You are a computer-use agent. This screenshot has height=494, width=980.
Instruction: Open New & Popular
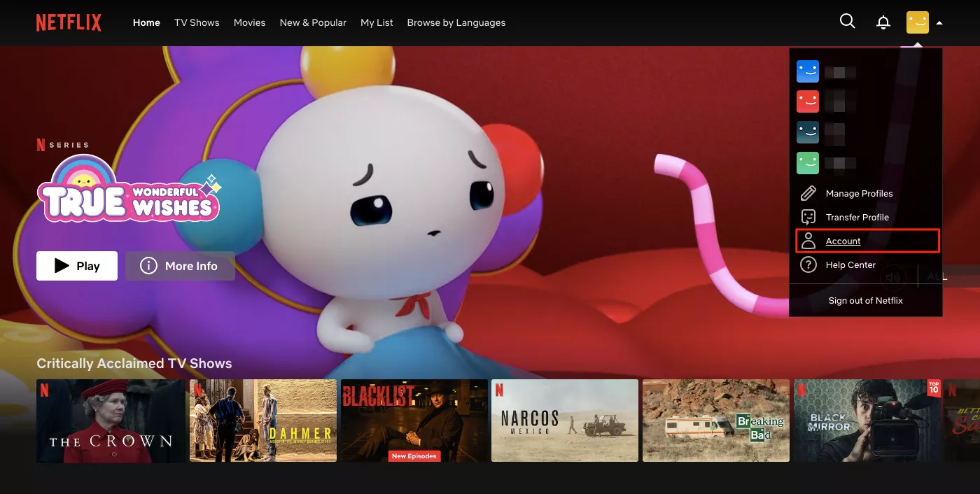313,22
